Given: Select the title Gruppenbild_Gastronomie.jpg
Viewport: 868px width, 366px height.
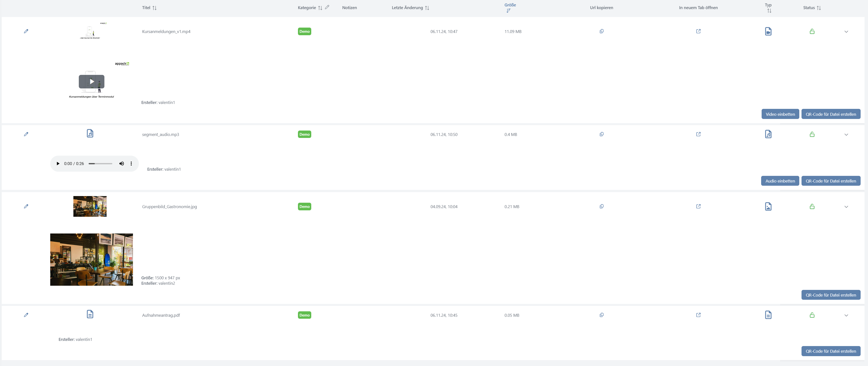Looking at the screenshot, I should click(169, 206).
